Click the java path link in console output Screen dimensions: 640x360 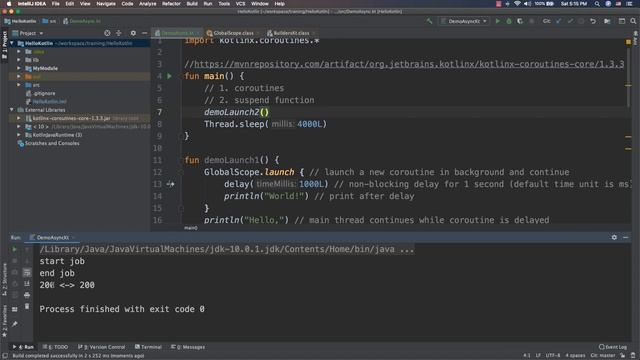[x=227, y=249]
